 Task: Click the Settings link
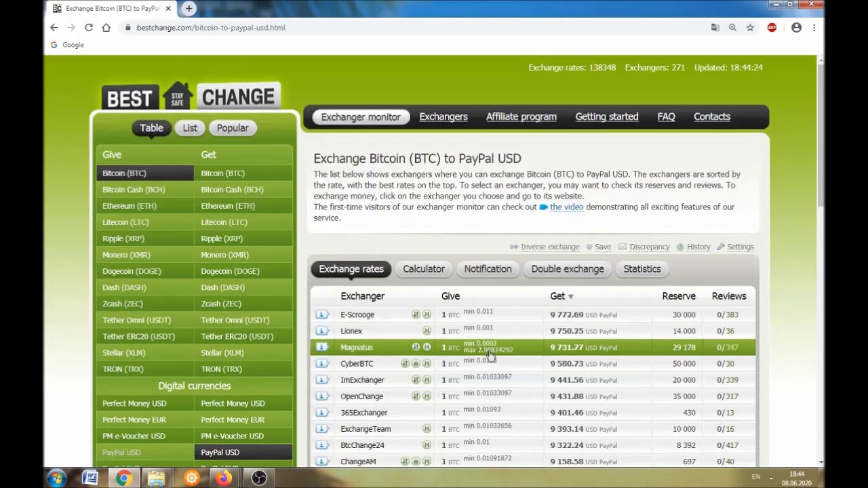(x=741, y=247)
